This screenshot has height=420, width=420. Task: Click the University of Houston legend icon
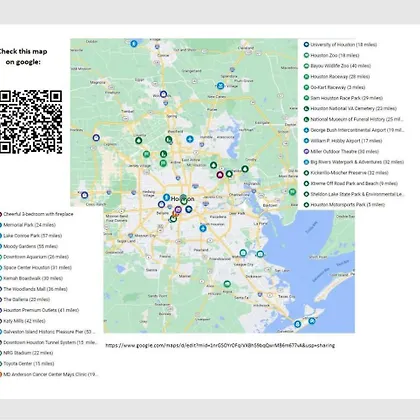pos(306,44)
